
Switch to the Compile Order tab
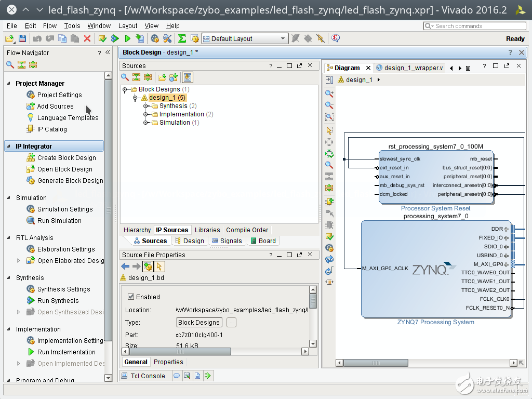(247, 230)
